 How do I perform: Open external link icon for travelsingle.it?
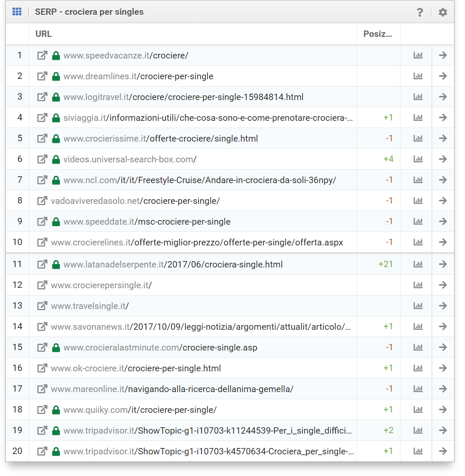[x=42, y=306]
